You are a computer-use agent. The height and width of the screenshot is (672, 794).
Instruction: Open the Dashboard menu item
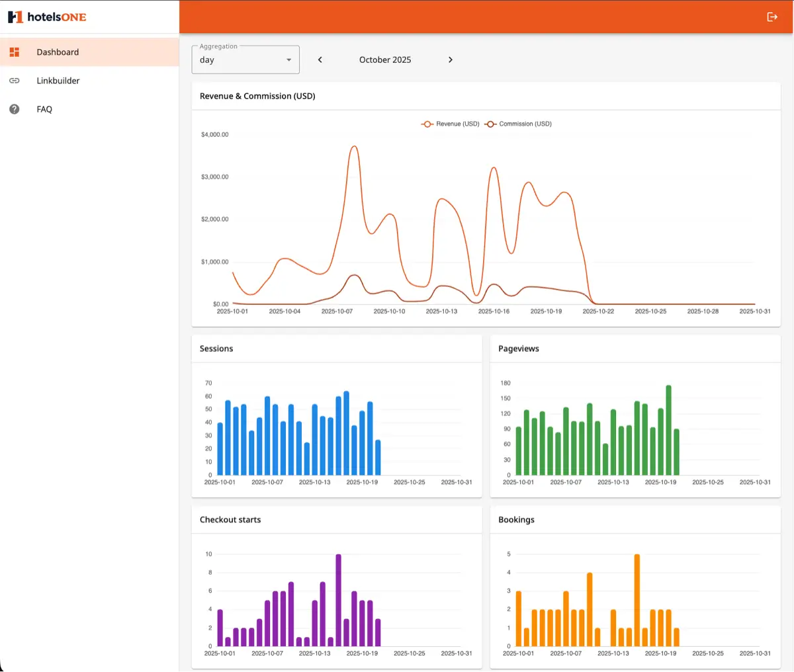89,52
